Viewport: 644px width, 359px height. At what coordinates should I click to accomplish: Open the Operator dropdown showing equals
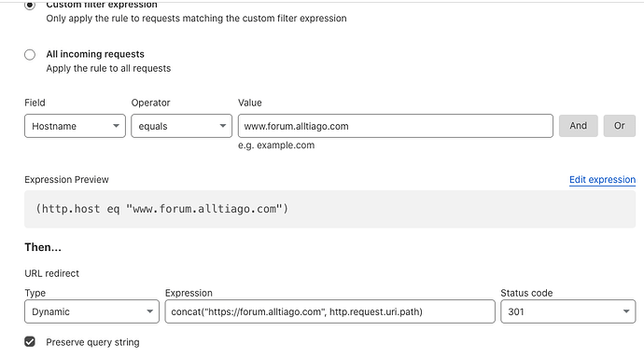[182, 126]
